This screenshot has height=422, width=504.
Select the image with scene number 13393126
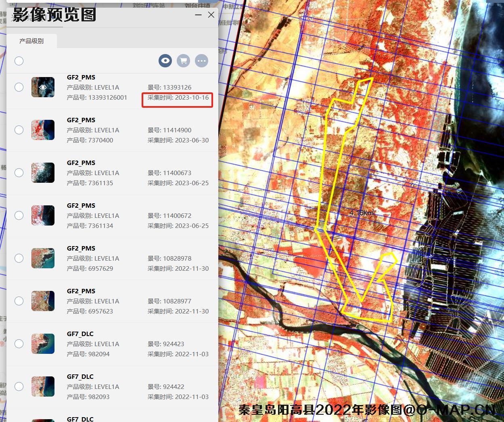[x=19, y=87]
